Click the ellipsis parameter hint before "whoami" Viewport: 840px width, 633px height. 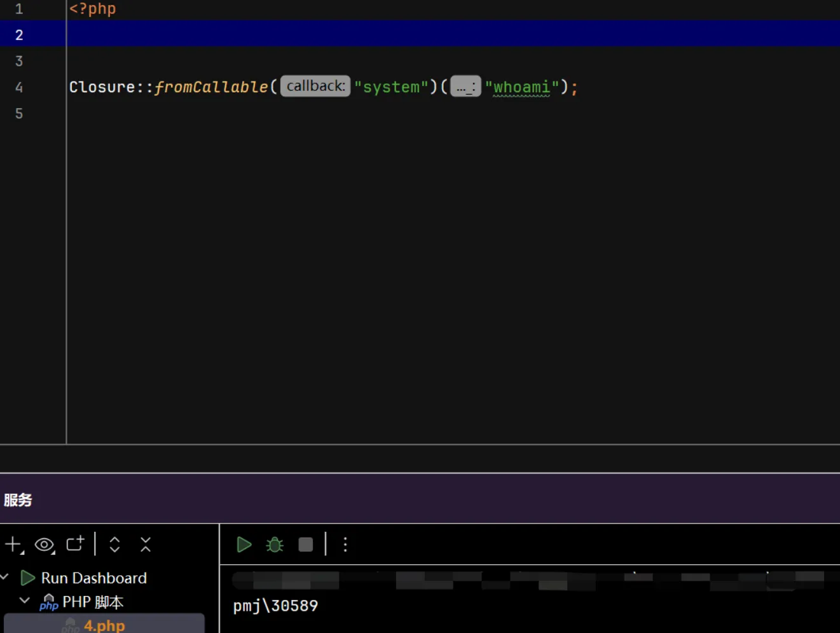[465, 87]
